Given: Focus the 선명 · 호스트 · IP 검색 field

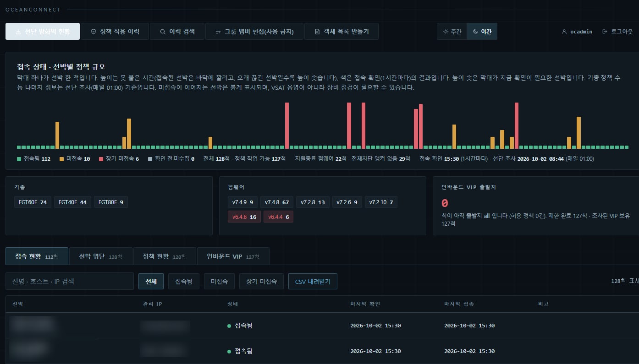Looking at the screenshot, I should [70, 281].
